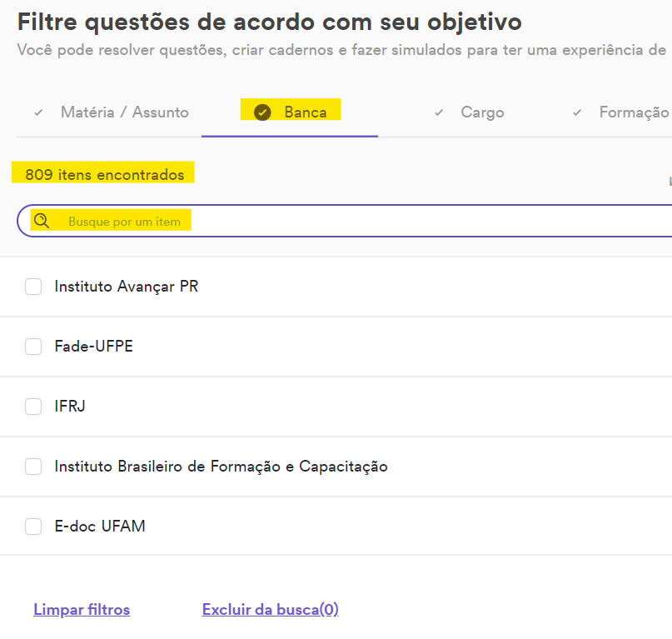
Task: Check the Fade-UFPE checkbox
Action: tap(33, 346)
